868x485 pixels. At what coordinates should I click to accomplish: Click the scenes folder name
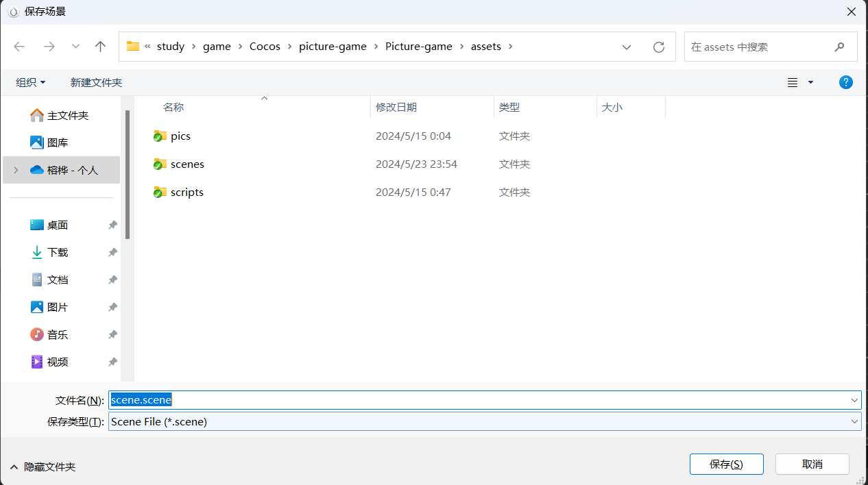tap(187, 164)
